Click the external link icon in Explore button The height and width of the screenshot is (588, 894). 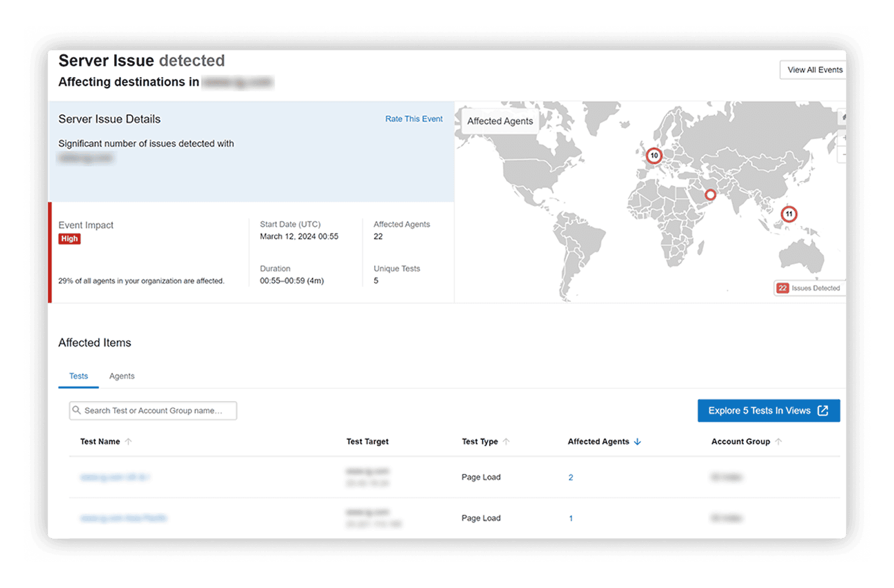point(823,410)
